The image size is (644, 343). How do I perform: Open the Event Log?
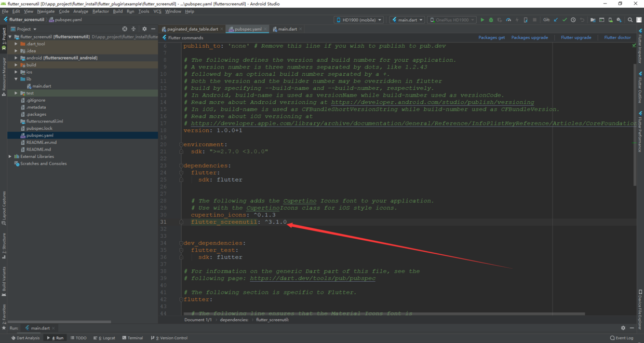(622, 338)
